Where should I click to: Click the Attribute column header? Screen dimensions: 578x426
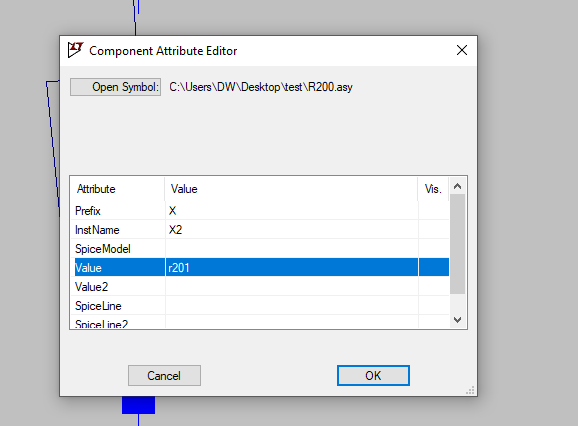click(x=118, y=189)
